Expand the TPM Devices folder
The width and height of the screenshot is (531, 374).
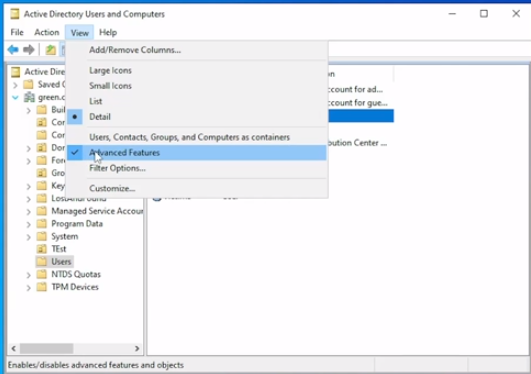pyautogui.click(x=29, y=288)
